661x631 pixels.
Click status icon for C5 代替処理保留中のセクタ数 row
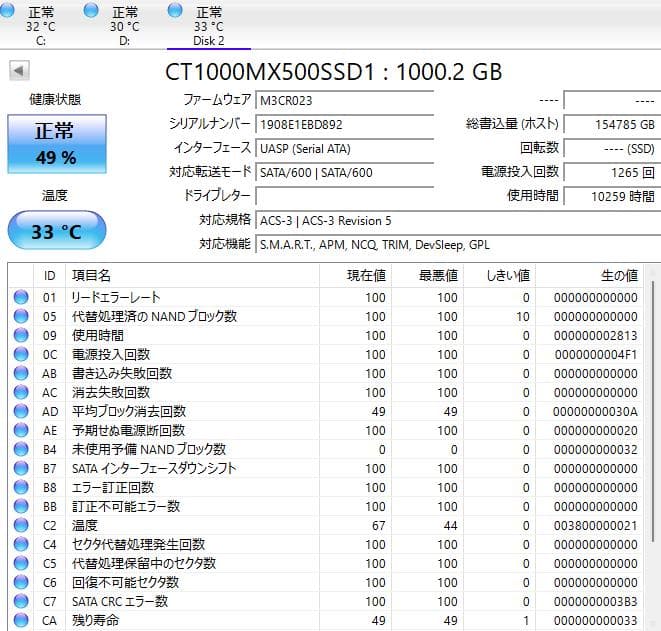coord(21,563)
